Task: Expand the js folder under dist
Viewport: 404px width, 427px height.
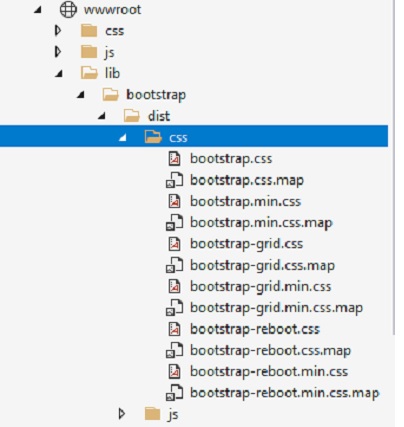Action: [122, 414]
